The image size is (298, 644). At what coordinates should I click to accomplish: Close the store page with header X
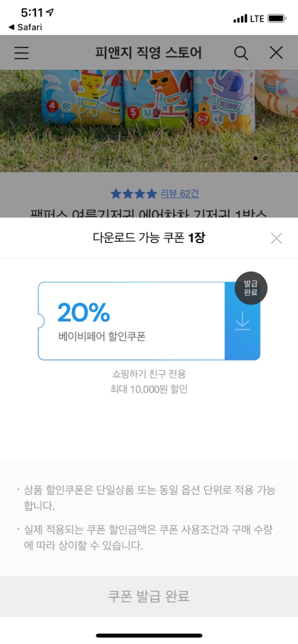pyautogui.click(x=276, y=53)
